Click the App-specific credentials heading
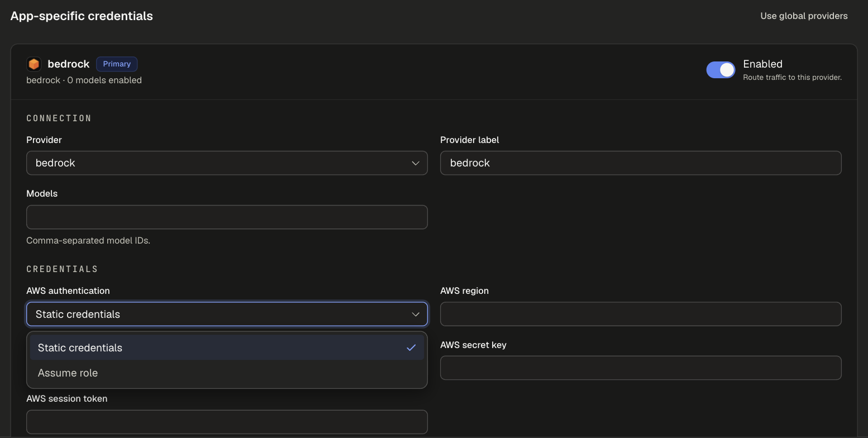 [x=82, y=16]
